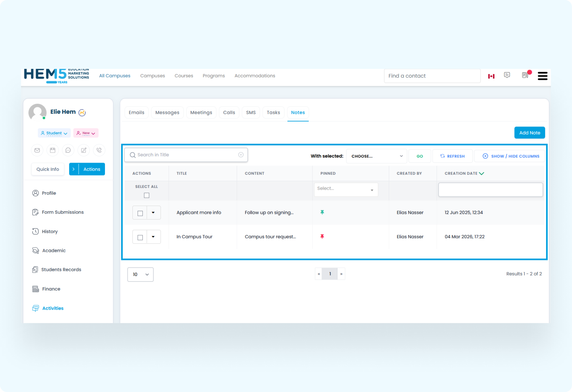Click the calendar meeting icon
Image resolution: width=572 pixels, height=392 pixels.
pyautogui.click(x=53, y=150)
